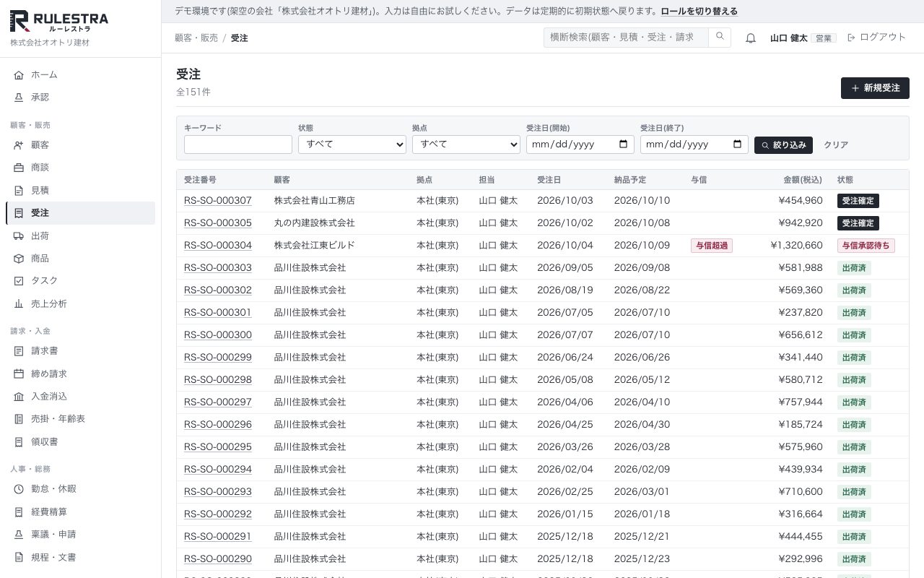Open 規程・文書 sidebar entry
The height and width of the screenshot is (578, 924).
(80, 558)
